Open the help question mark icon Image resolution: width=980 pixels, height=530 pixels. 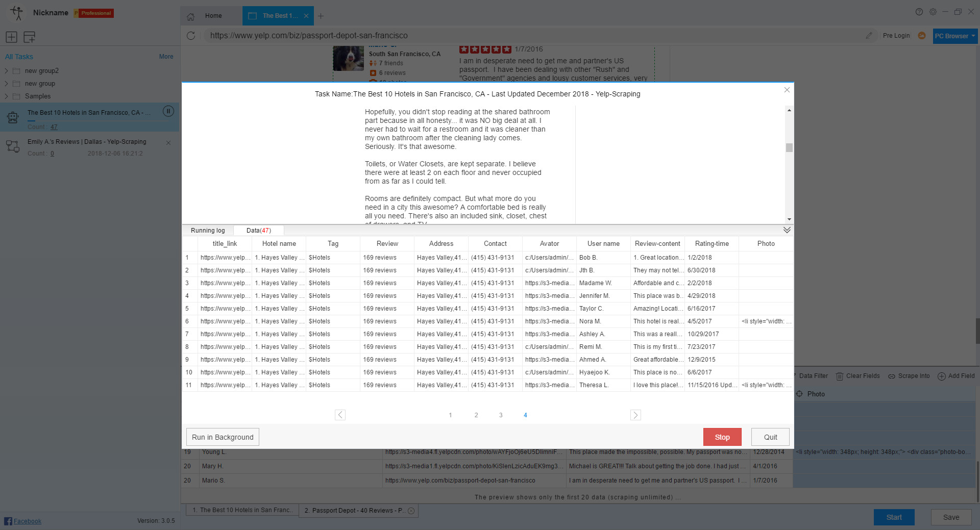pyautogui.click(x=919, y=12)
